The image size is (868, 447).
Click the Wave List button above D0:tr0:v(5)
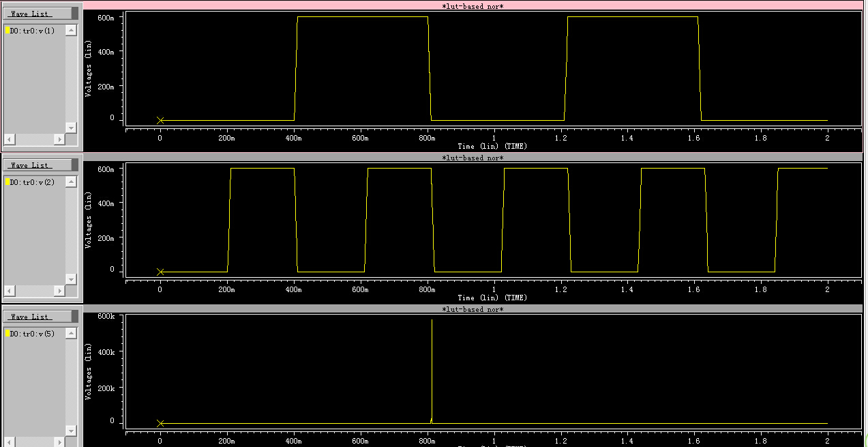coord(38,317)
